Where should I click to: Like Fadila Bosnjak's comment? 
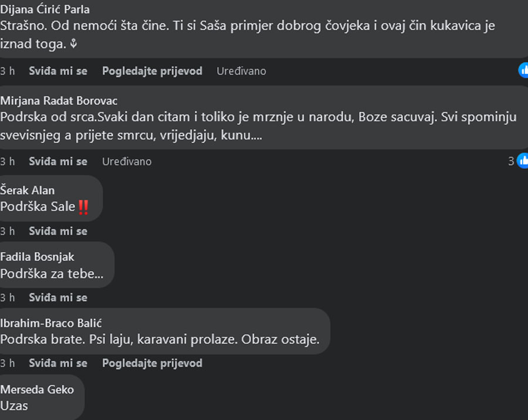[x=58, y=297]
